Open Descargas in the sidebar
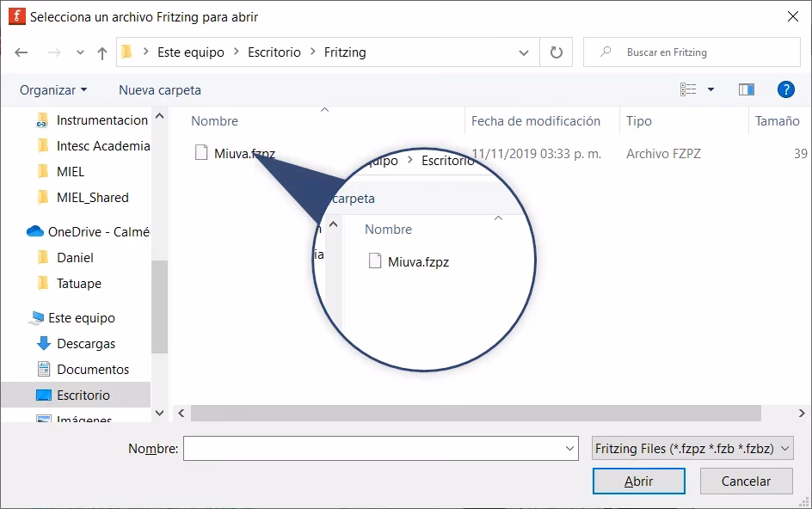 [x=85, y=344]
